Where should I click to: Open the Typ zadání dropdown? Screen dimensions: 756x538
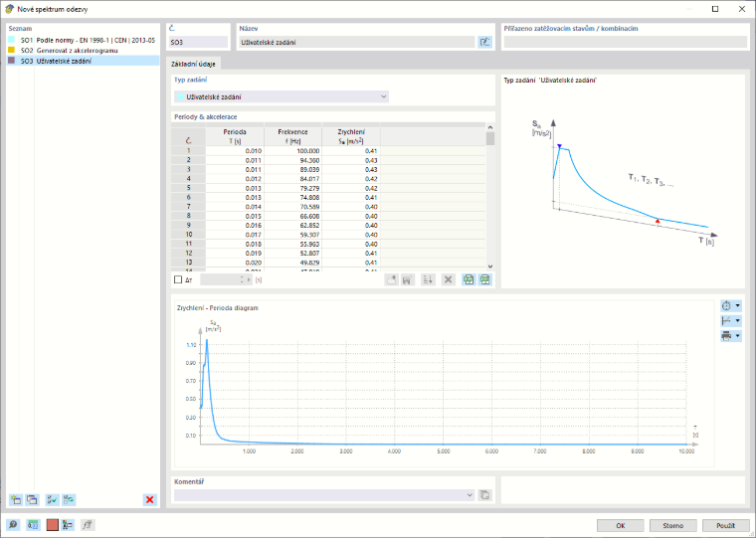282,96
